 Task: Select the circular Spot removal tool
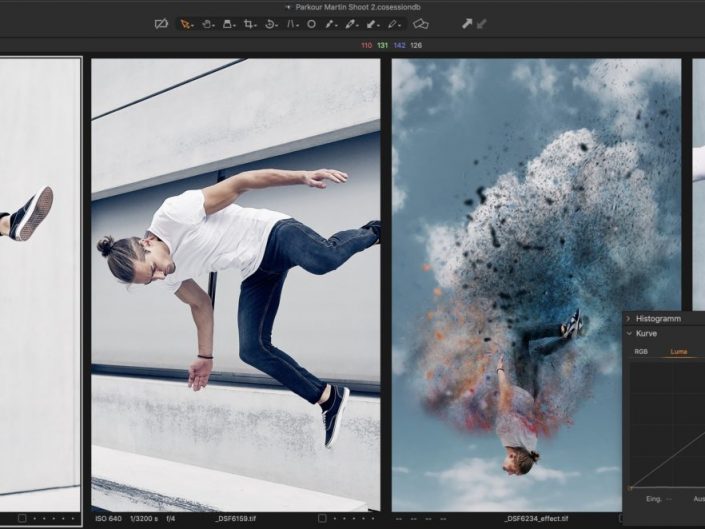pos(311,24)
